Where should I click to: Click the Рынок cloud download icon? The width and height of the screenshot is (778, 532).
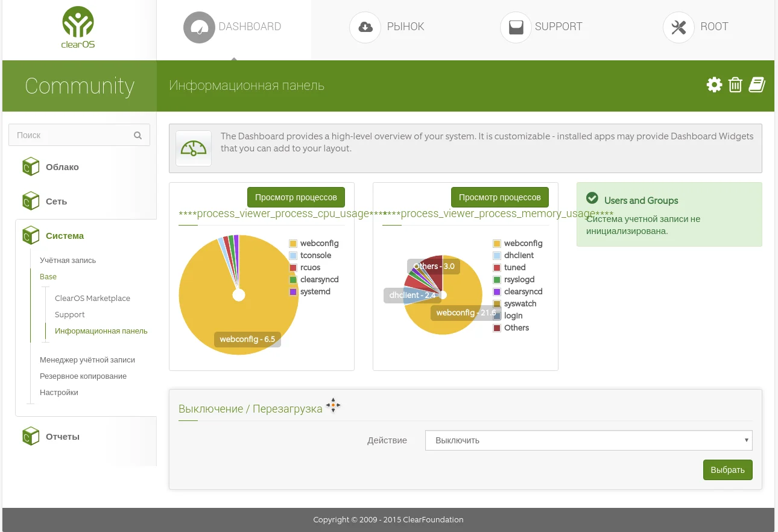[x=365, y=28]
